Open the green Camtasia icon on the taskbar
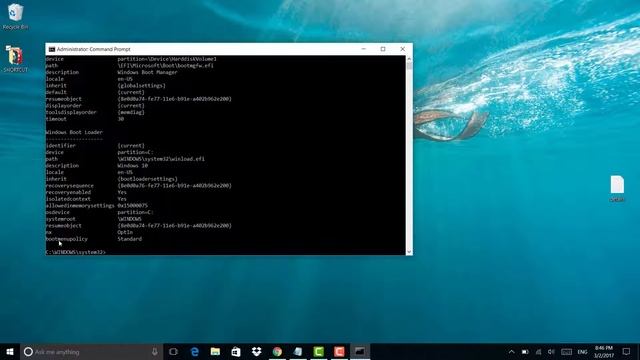The image size is (640, 360). (x=318, y=351)
